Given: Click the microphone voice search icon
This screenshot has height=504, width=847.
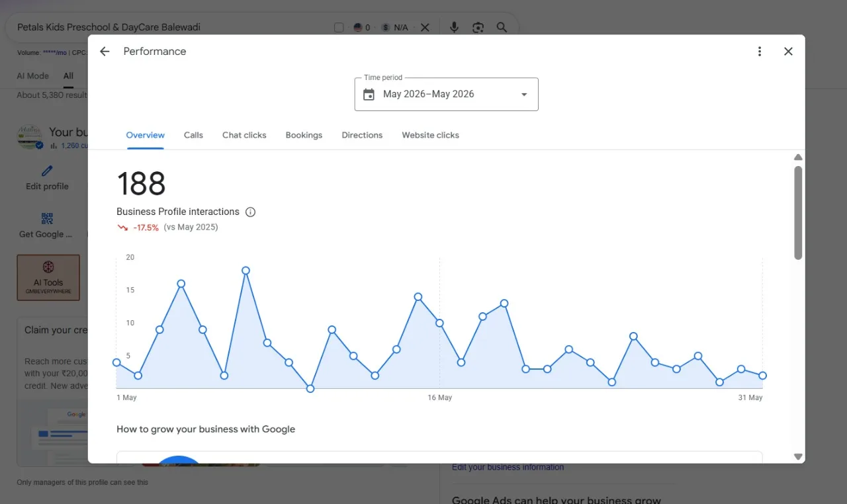Looking at the screenshot, I should 454,27.
